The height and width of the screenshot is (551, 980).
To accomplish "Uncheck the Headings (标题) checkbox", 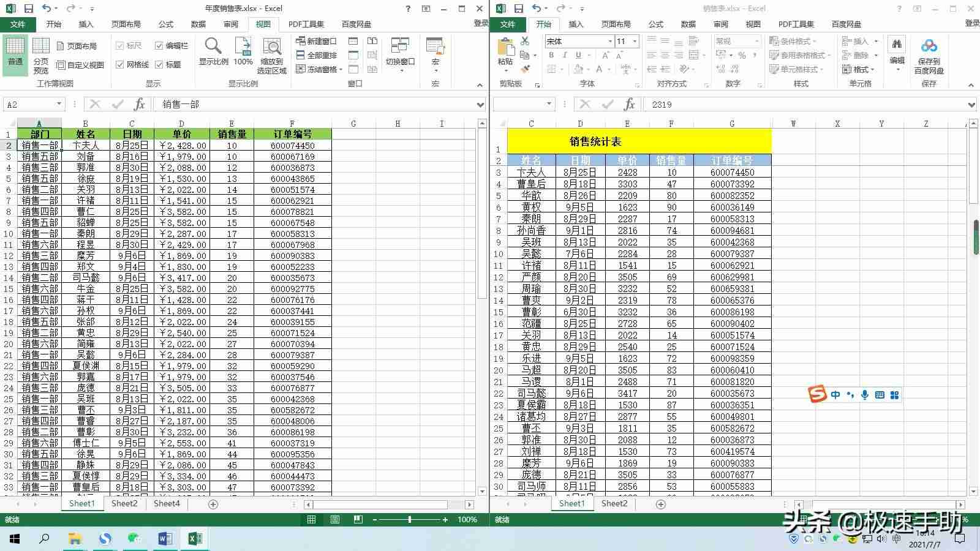I will click(159, 64).
